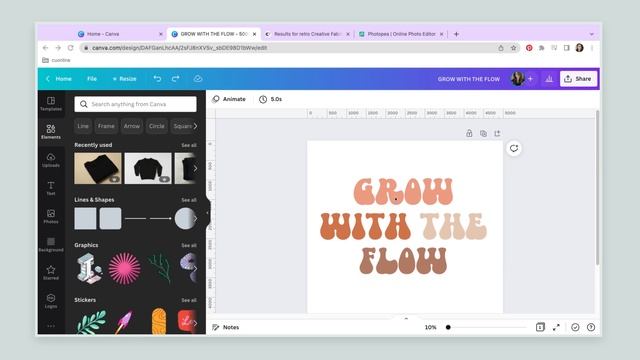Open grid view of pages

(x=540, y=327)
